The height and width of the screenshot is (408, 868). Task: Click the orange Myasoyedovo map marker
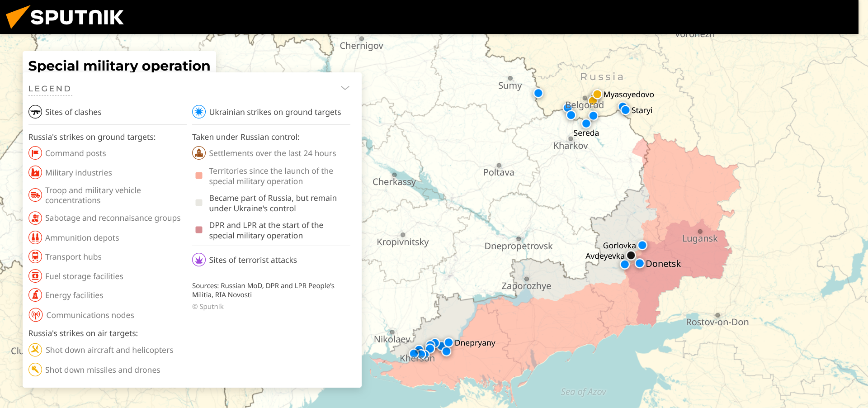(x=597, y=94)
